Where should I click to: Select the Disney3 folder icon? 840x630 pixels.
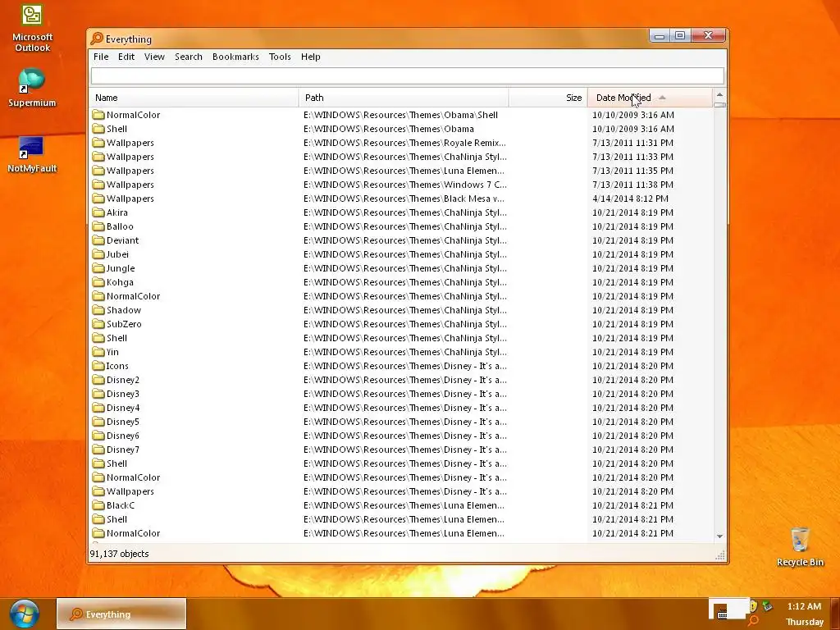point(98,394)
